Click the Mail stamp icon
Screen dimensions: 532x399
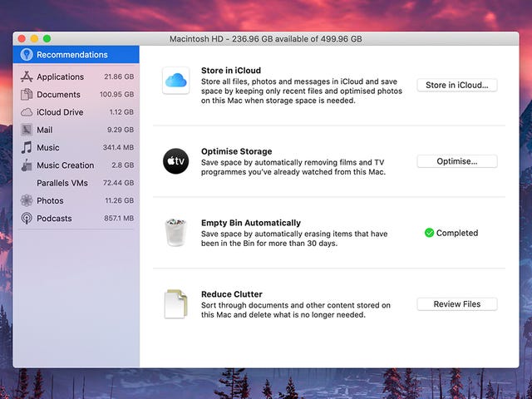click(27, 130)
